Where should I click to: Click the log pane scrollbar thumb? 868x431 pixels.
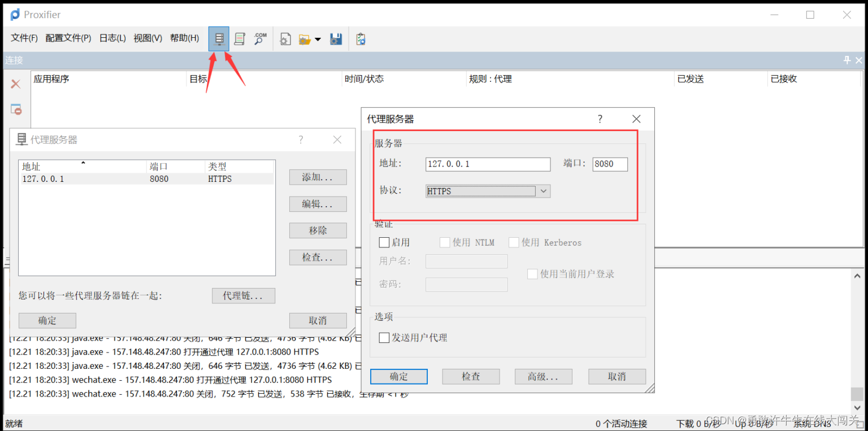(x=857, y=394)
